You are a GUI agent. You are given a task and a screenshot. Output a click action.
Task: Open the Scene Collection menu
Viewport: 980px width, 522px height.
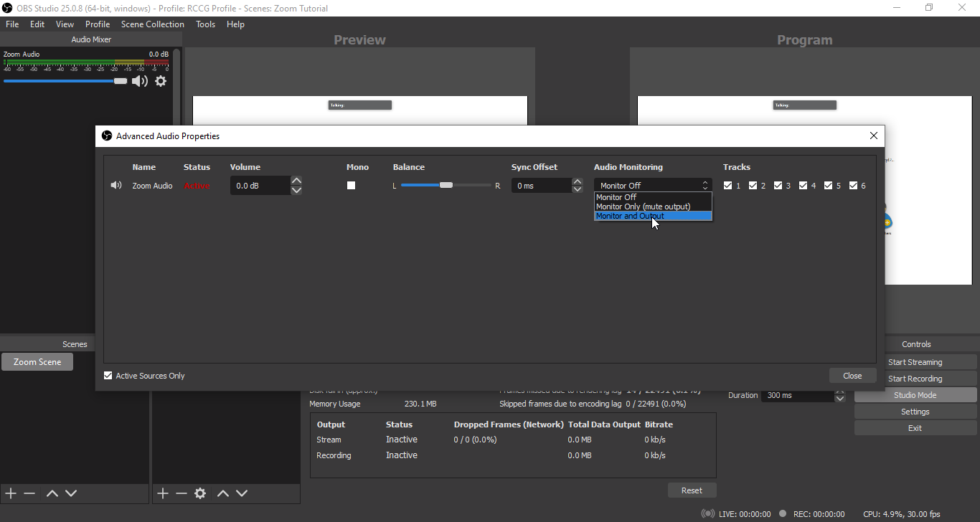coord(153,24)
